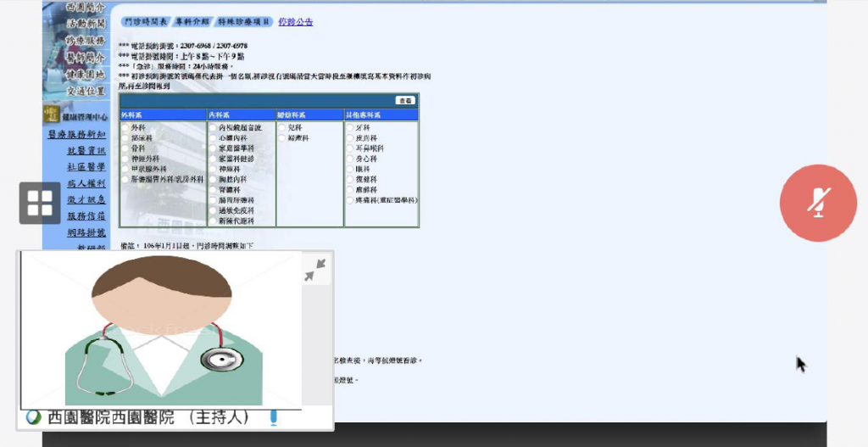Select the 眼科 radio button

(x=350, y=169)
